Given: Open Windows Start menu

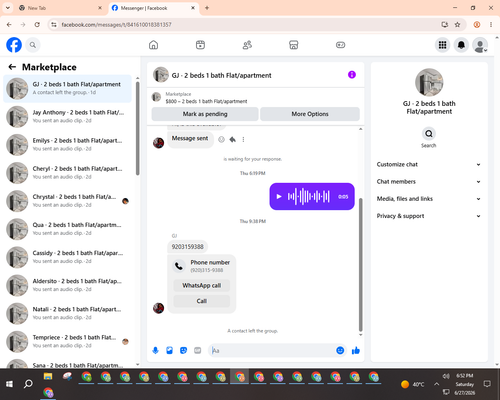Looking at the screenshot, I should click(x=9, y=384).
